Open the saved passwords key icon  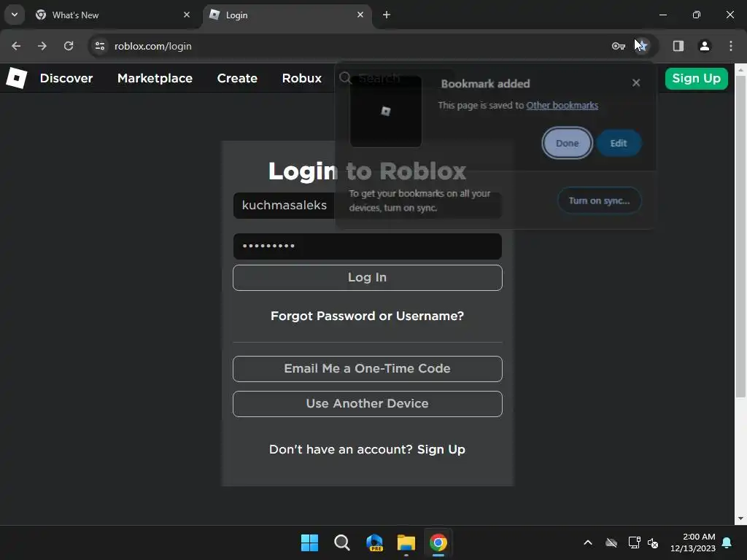618,46
